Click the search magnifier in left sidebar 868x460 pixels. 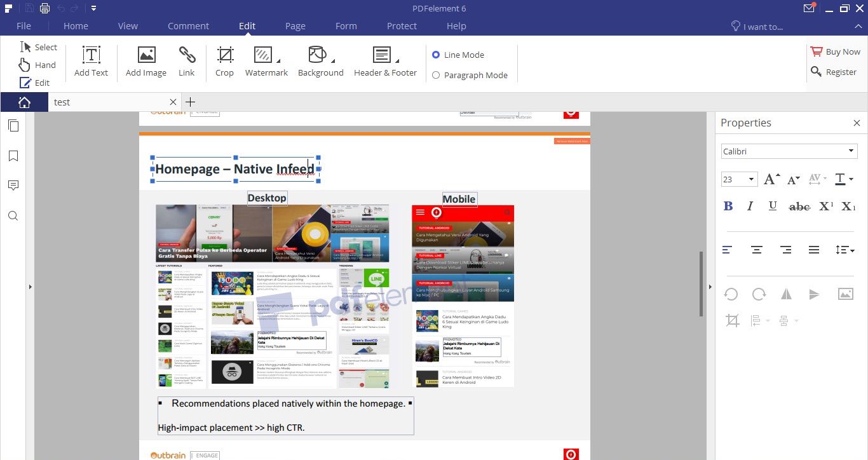[13, 216]
